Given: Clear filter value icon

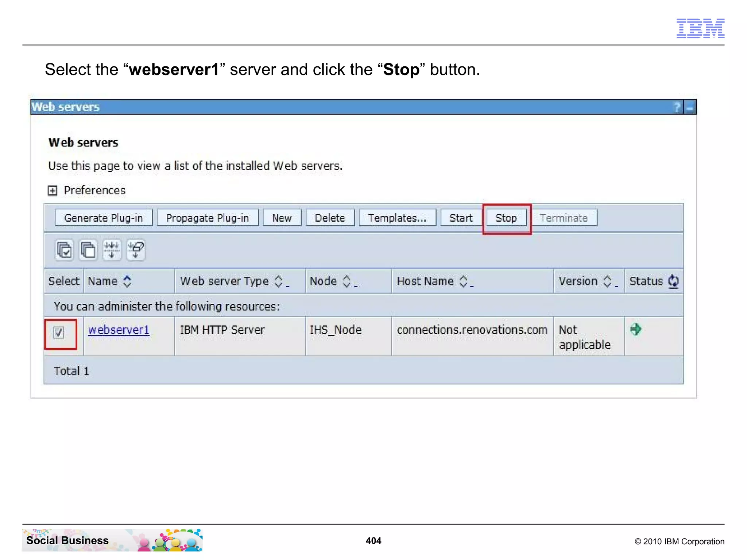Looking at the screenshot, I should click(x=136, y=250).
